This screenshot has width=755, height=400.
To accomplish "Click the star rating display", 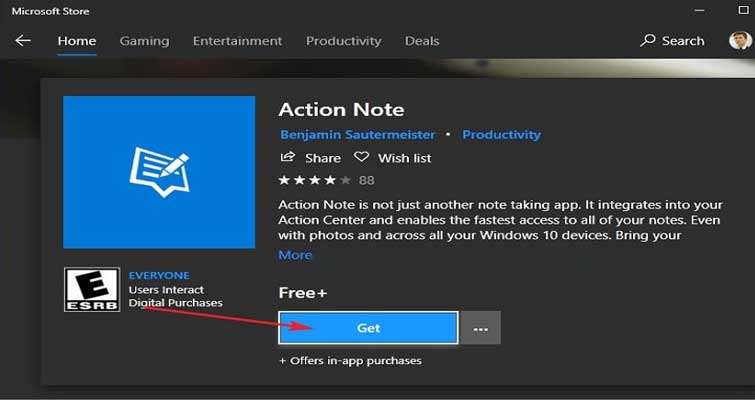I will pyautogui.click(x=315, y=181).
